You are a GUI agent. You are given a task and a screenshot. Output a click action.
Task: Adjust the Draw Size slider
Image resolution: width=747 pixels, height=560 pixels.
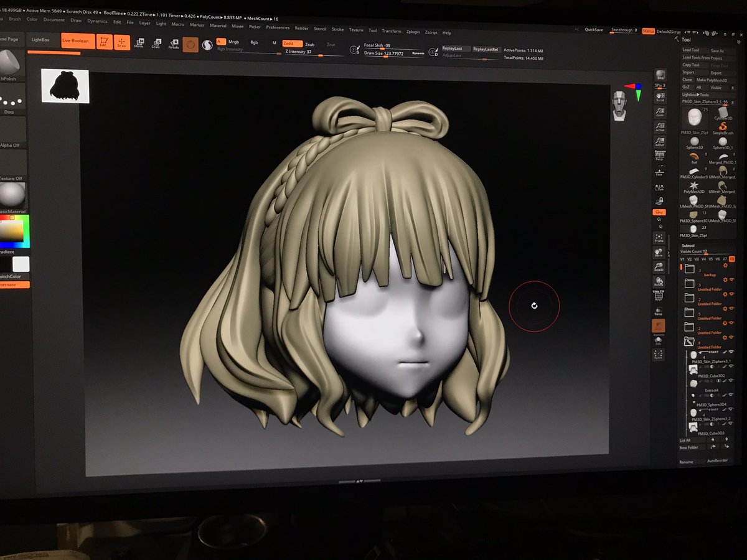pos(393,54)
